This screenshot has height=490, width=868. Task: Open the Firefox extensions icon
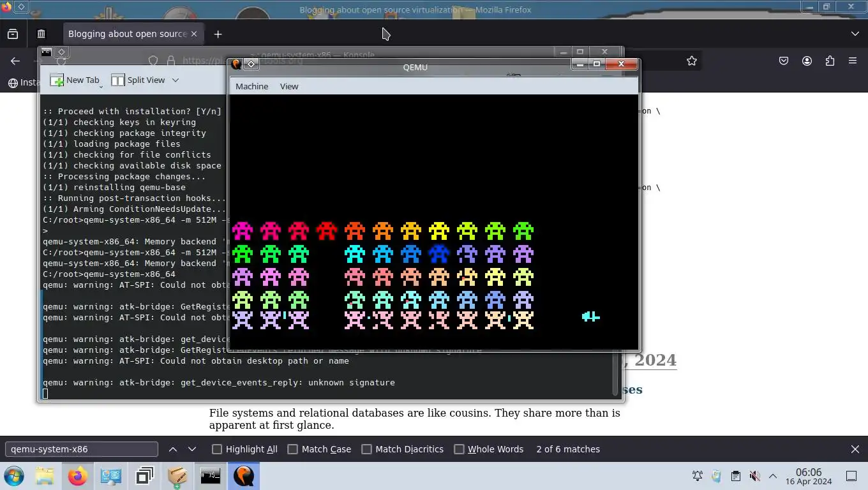(830, 61)
